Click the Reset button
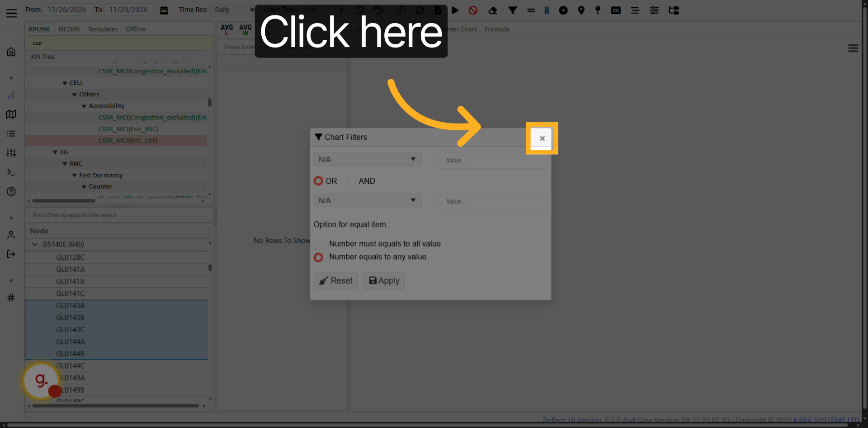 tap(336, 281)
